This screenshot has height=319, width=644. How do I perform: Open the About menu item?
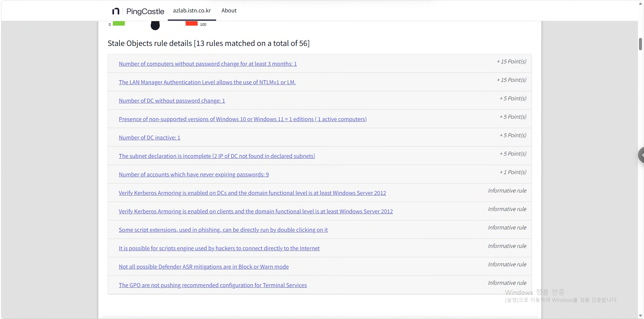coord(229,10)
